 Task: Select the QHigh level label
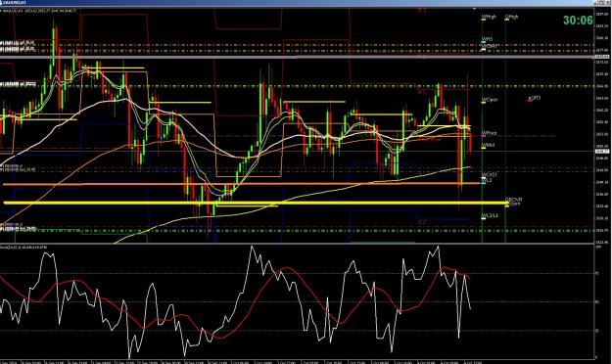pos(512,17)
